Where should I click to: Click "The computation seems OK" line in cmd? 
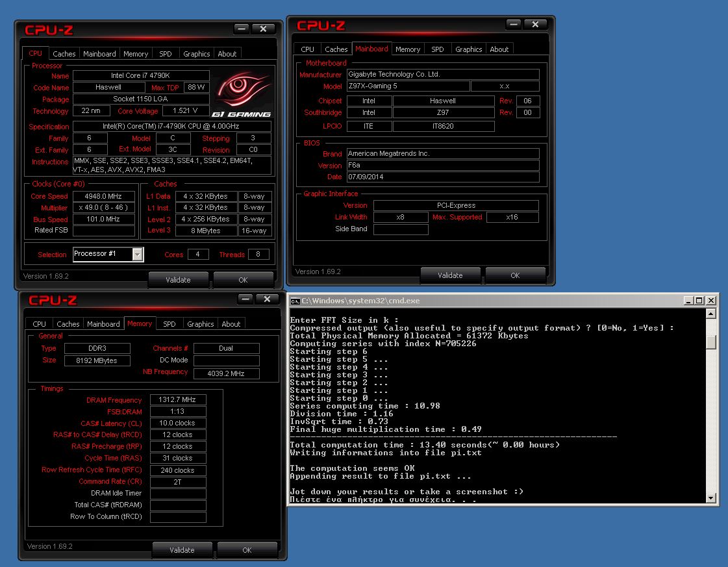[353, 468]
